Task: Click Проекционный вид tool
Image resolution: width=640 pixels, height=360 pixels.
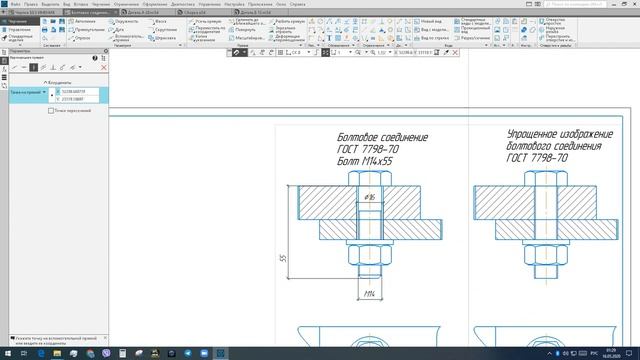Action: 472,30
